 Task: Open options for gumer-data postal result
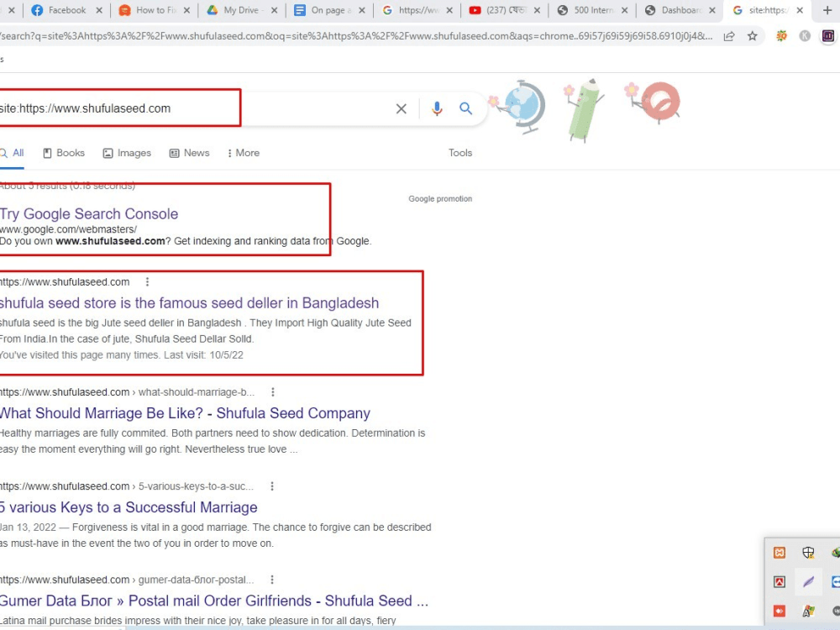(x=272, y=580)
